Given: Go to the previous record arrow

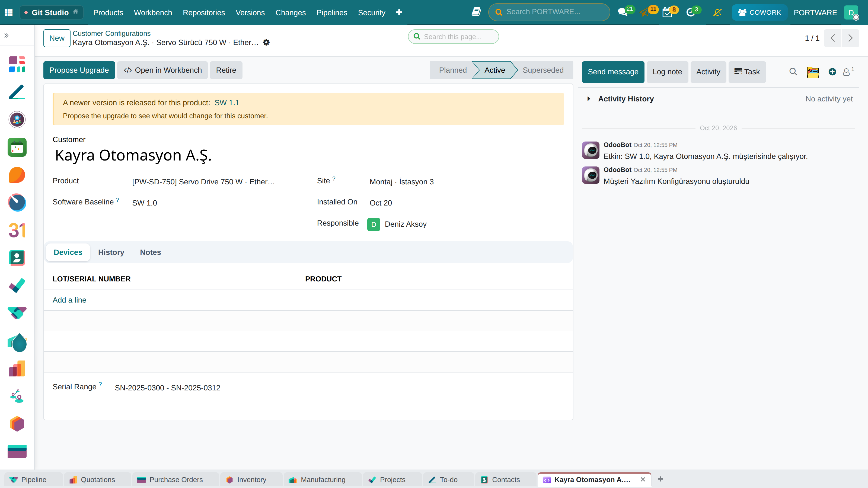Looking at the screenshot, I should tap(833, 38).
